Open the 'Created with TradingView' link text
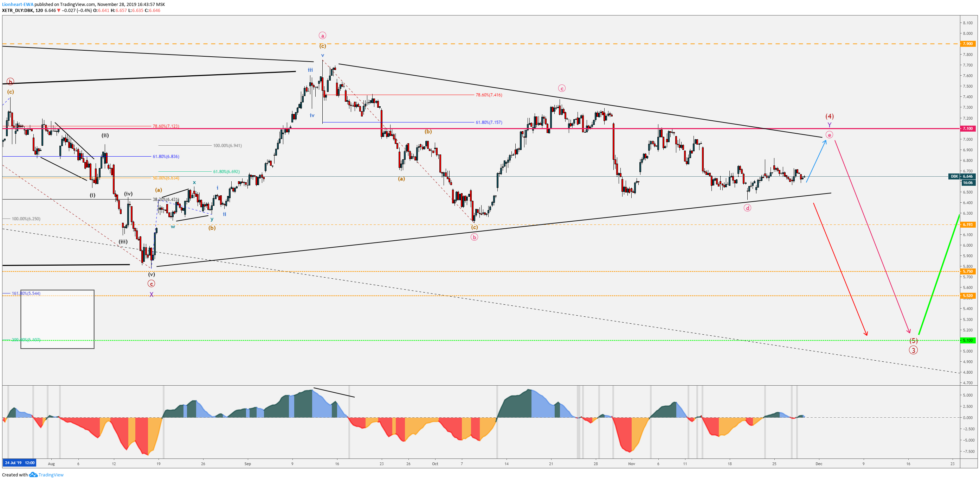The height and width of the screenshot is (481, 980). point(33,475)
